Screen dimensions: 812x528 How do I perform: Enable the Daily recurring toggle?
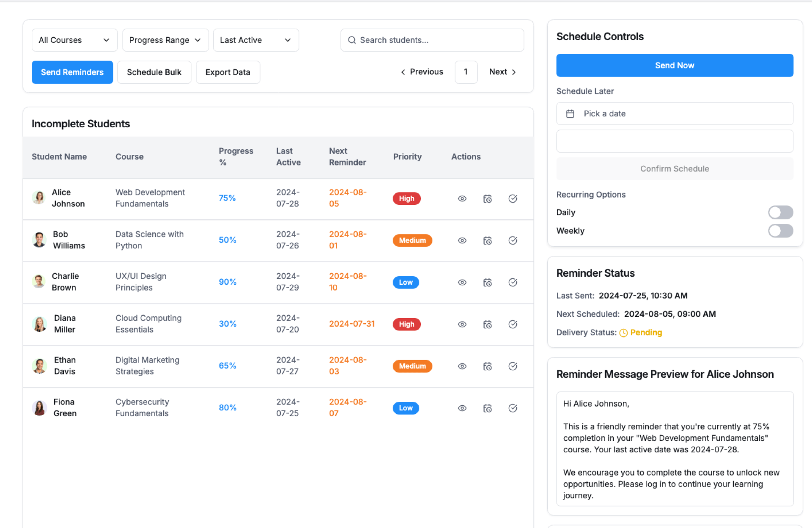click(780, 212)
